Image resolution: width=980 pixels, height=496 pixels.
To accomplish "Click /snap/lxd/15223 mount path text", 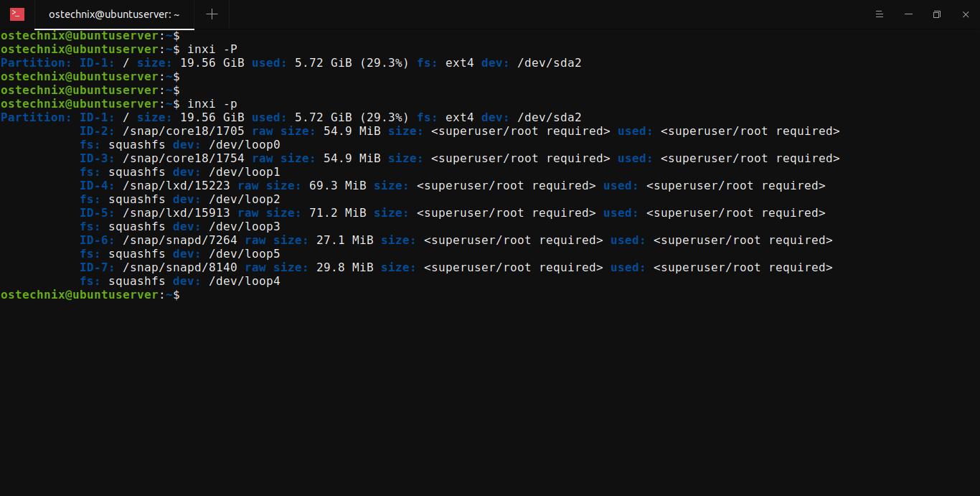I will (x=176, y=186).
